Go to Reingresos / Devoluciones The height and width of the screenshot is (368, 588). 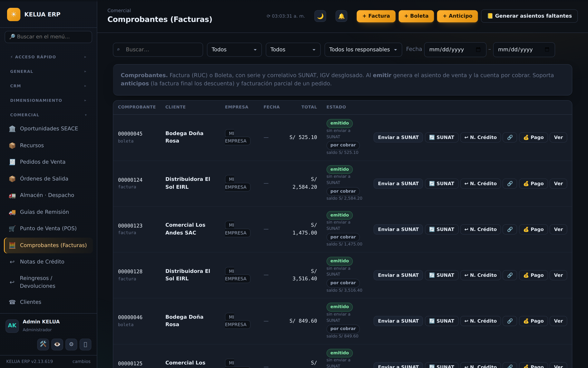coord(48,282)
